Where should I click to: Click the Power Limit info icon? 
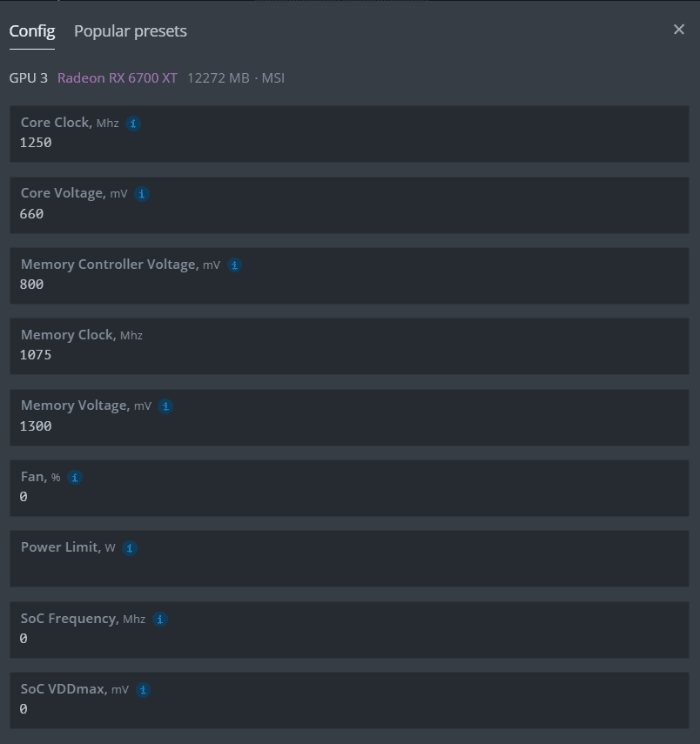click(130, 548)
